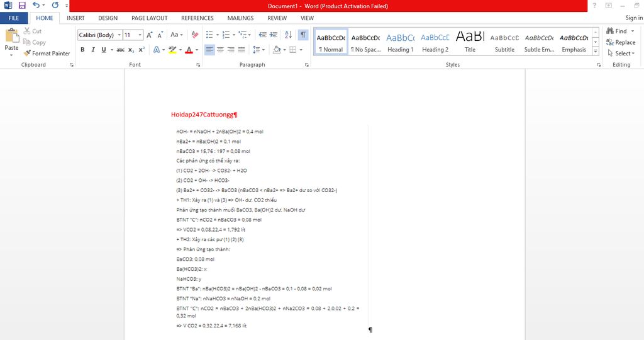644x340 pixels.
Task: Apply text highlight color
Action: 172,50
